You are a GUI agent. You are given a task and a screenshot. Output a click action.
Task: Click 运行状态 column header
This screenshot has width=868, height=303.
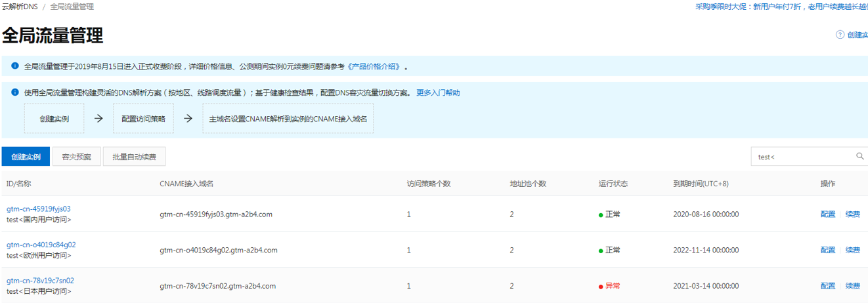coord(613,184)
